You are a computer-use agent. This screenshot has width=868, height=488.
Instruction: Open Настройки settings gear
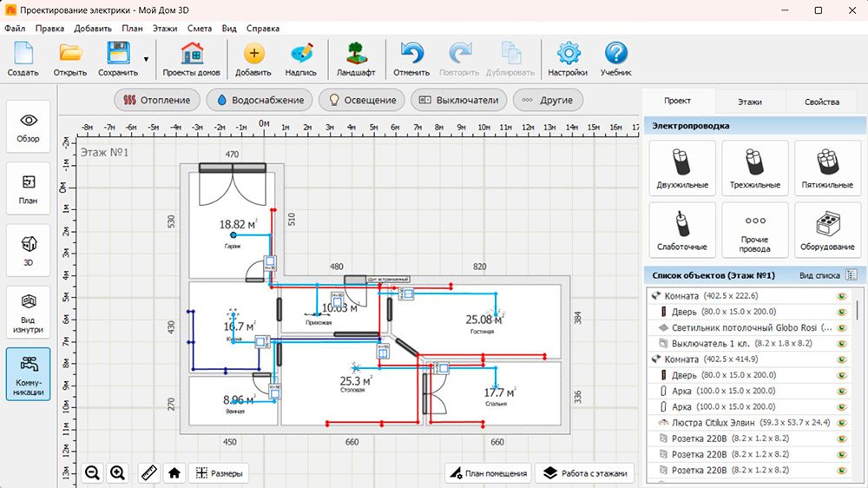[x=568, y=59]
